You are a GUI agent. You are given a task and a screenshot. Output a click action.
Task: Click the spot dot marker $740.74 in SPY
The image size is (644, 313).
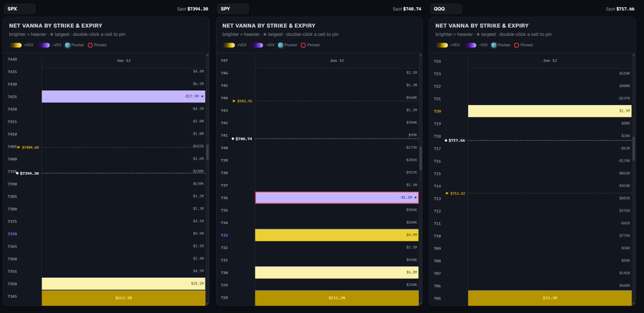point(233,139)
